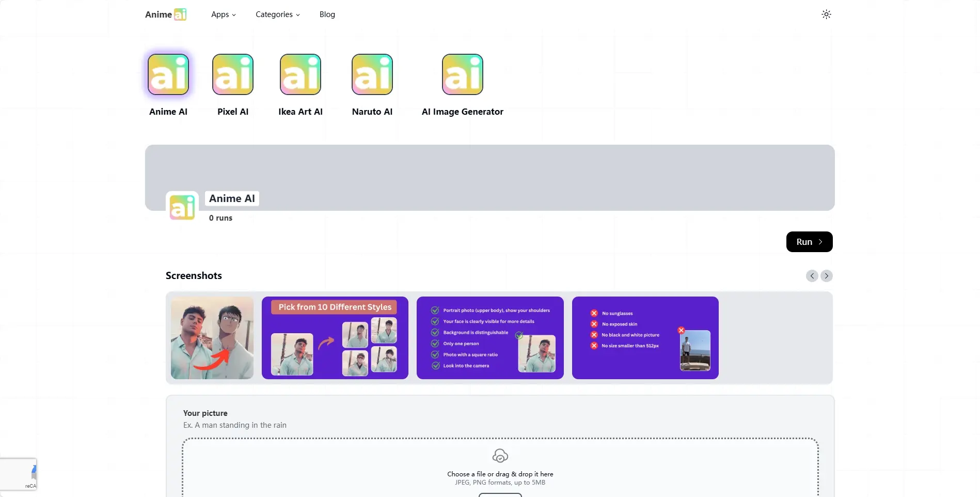The image size is (980, 497).
Task: Launch the AI Image Generator icon
Action: [463, 75]
